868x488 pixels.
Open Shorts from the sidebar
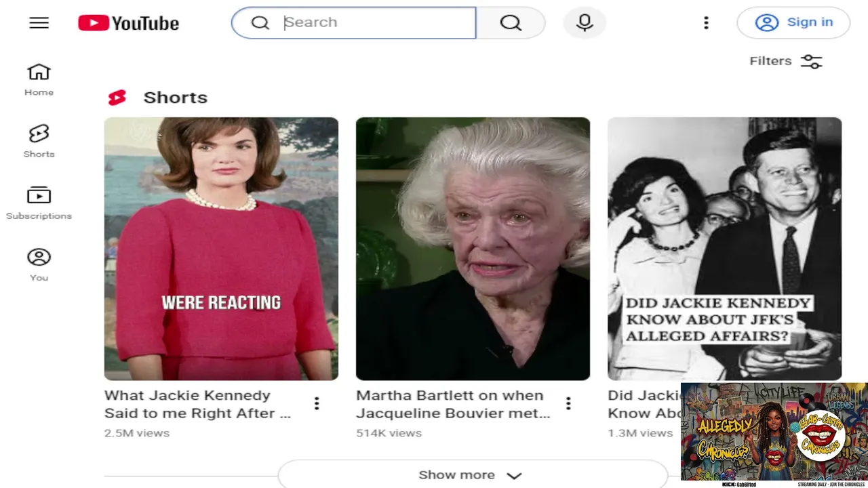pyautogui.click(x=39, y=141)
